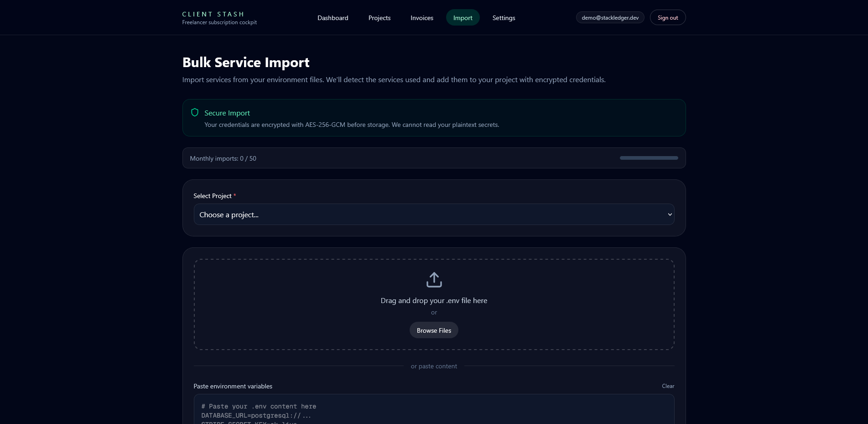Clear the pasted environment variables
Image resolution: width=868 pixels, height=424 pixels.
pyautogui.click(x=668, y=386)
